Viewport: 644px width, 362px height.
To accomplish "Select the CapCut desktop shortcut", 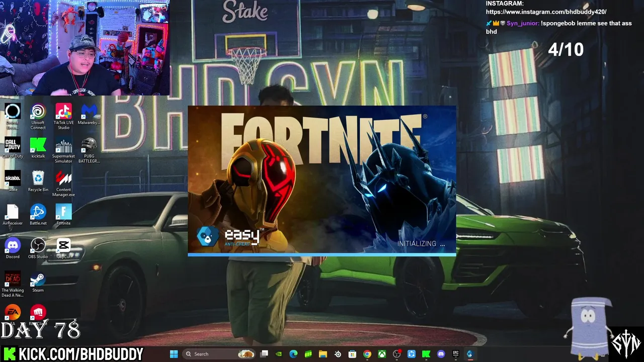I will 63,248.
